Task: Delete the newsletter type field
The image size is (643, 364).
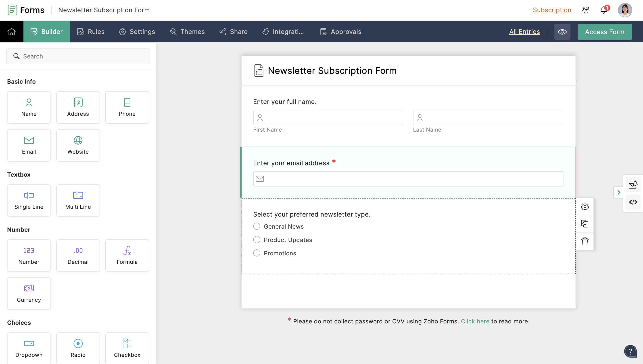Action: coord(585,241)
